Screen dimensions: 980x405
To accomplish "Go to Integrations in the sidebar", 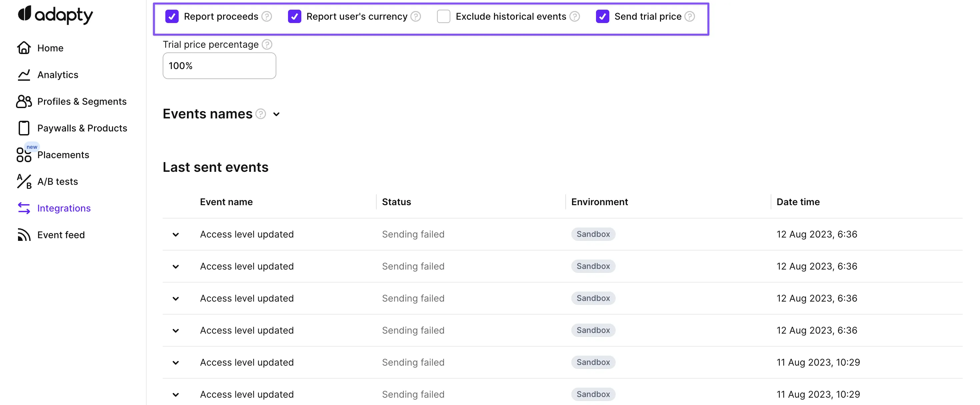I will [64, 208].
